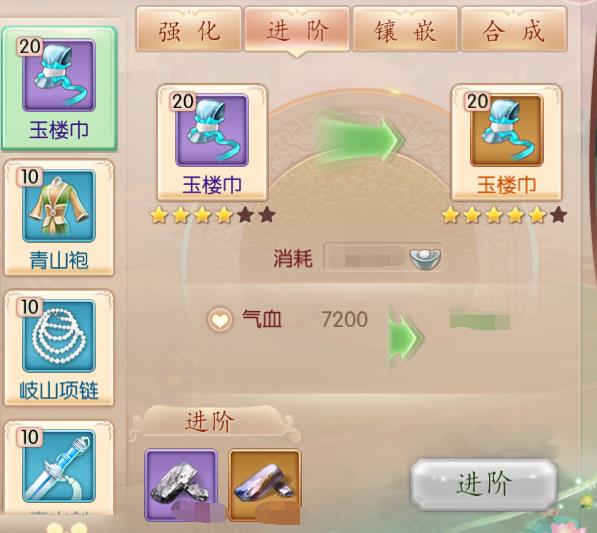597x533 pixels.
Task: Click the grey 进阶 advance button
Action: click(484, 484)
